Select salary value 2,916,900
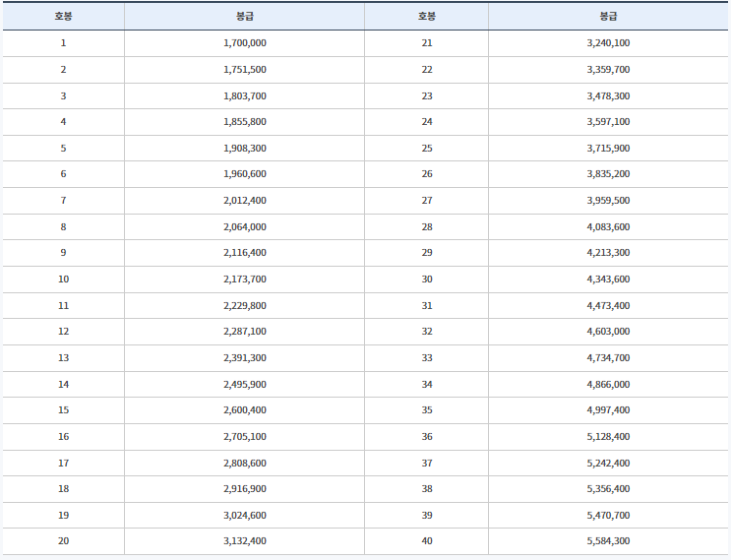Image resolution: width=731 pixels, height=560 pixels. [245, 489]
